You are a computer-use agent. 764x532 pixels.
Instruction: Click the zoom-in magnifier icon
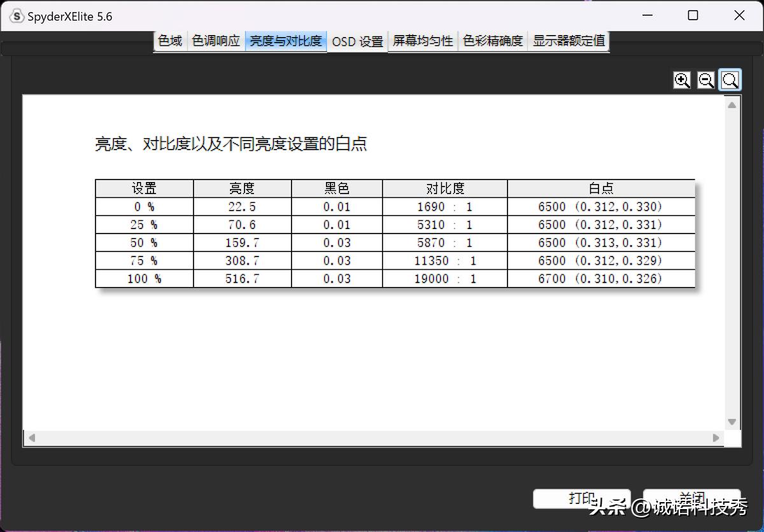[x=682, y=80]
